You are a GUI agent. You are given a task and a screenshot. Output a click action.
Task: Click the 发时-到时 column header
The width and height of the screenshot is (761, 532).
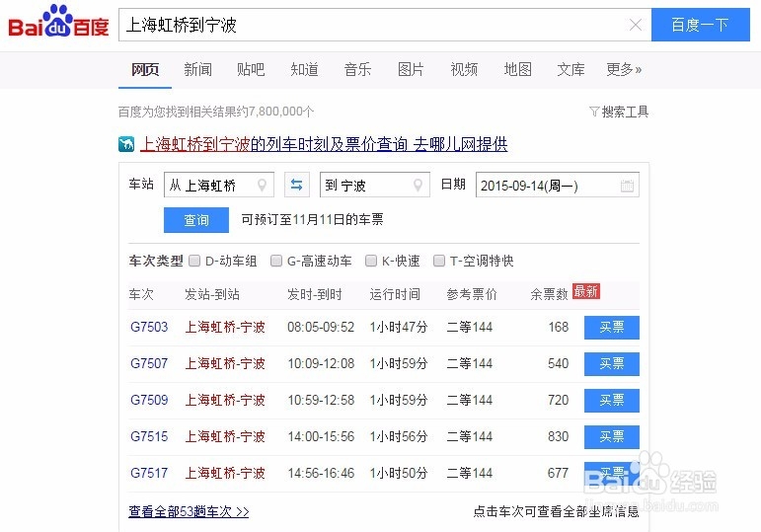click(x=315, y=294)
